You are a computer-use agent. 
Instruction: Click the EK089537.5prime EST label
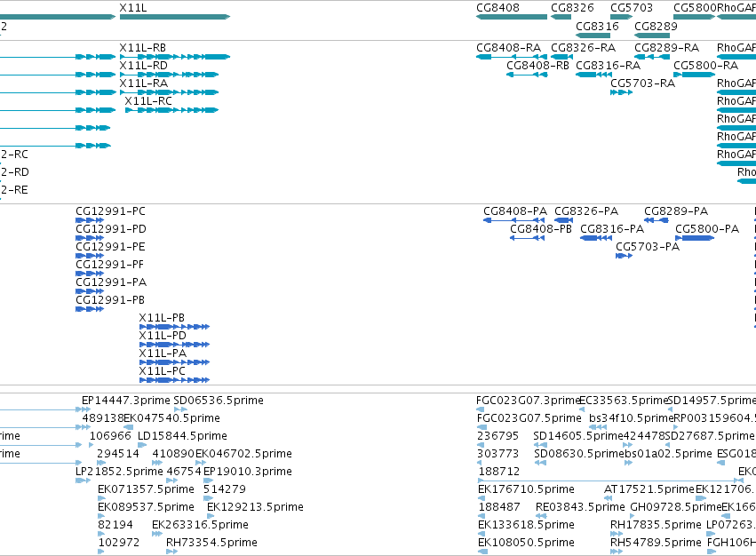[x=146, y=508]
